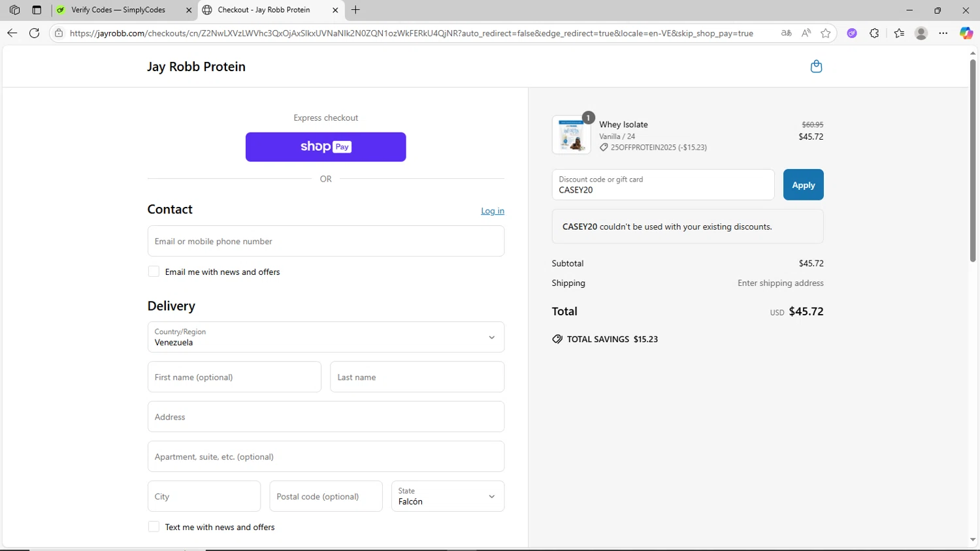The image size is (980, 551).
Task: Open browser Extensions puzzle icon
Action: [x=874, y=33]
